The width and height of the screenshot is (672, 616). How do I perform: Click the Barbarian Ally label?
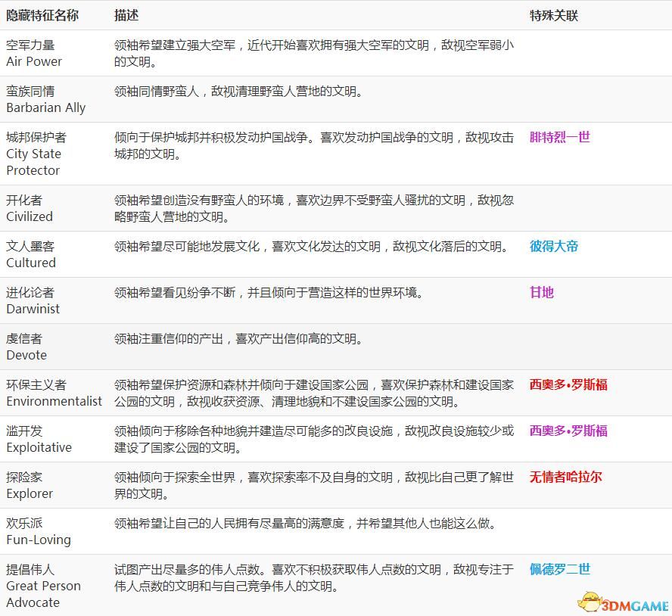pyautogui.click(x=46, y=107)
